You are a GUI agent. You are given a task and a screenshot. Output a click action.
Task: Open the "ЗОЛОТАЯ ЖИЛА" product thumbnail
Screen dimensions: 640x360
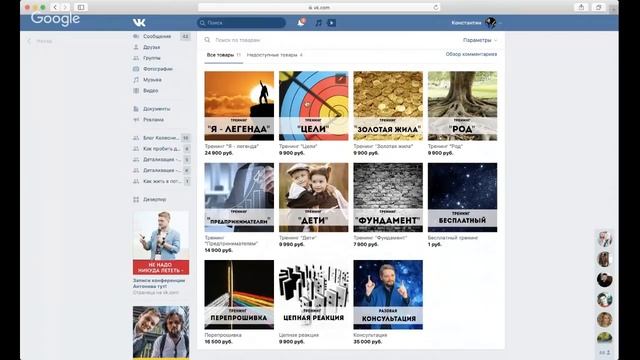point(388,106)
